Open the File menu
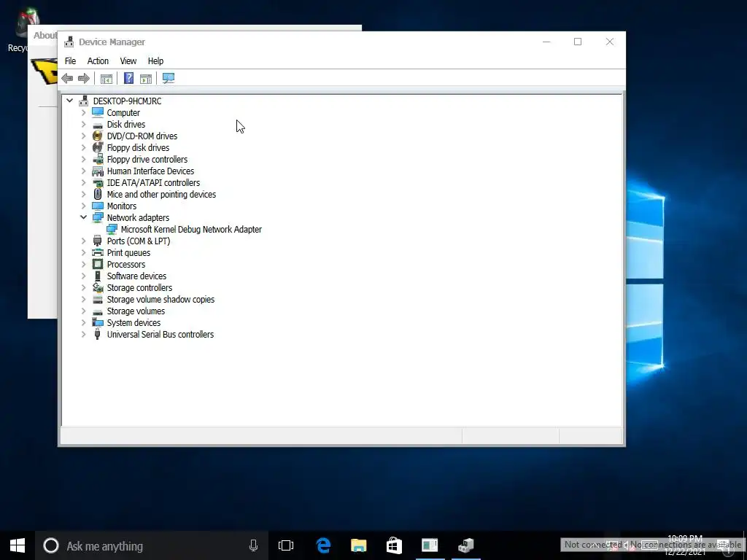747x560 pixels. 70,61
